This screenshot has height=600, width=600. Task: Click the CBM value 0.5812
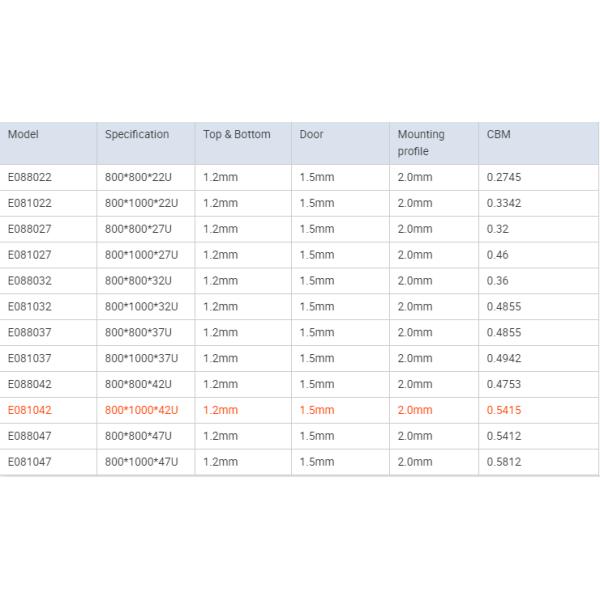504,462
